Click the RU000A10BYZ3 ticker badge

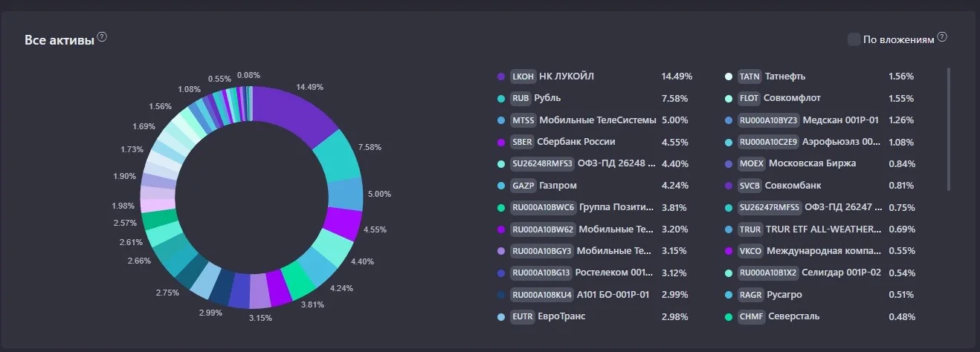coord(769,120)
